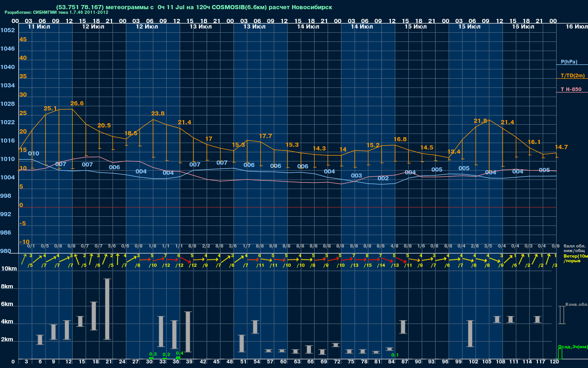Click the 0.2 precipitation amount

click(166, 355)
